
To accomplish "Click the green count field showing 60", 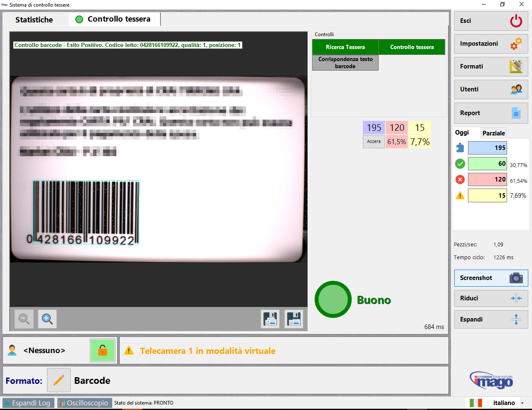I will click(x=488, y=164).
